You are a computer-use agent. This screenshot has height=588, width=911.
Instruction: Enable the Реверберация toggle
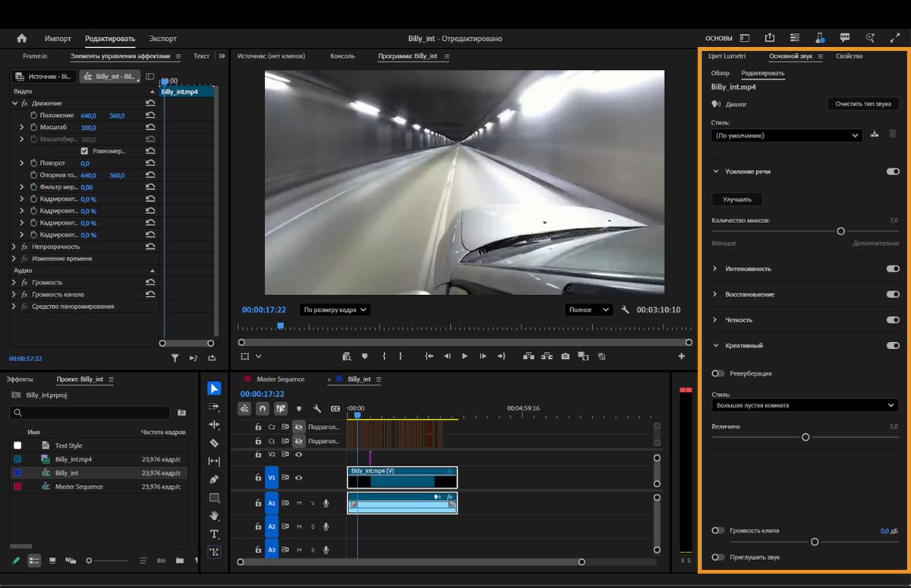(717, 373)
